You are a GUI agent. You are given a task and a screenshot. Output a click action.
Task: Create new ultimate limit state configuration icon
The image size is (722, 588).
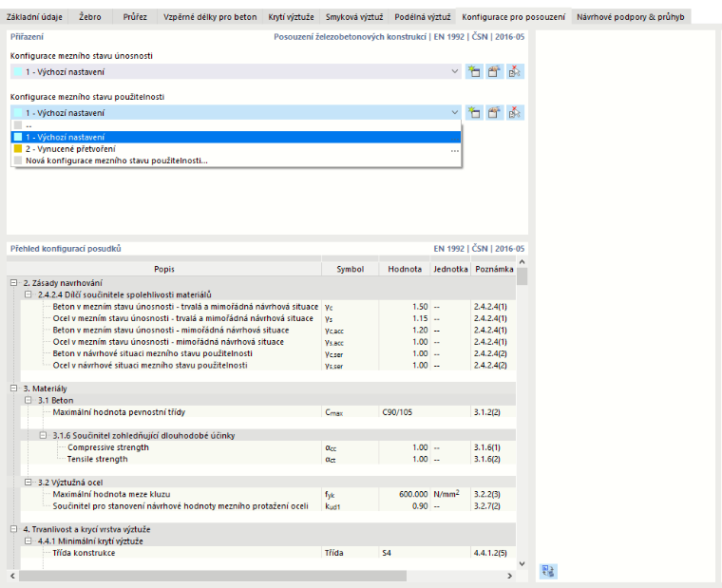[x=474, y=72]
